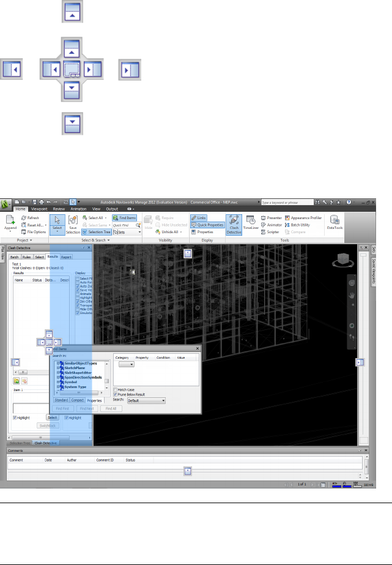Expand the Select & Search panel title
Screen dimensions: 392x565
[95, 241]
